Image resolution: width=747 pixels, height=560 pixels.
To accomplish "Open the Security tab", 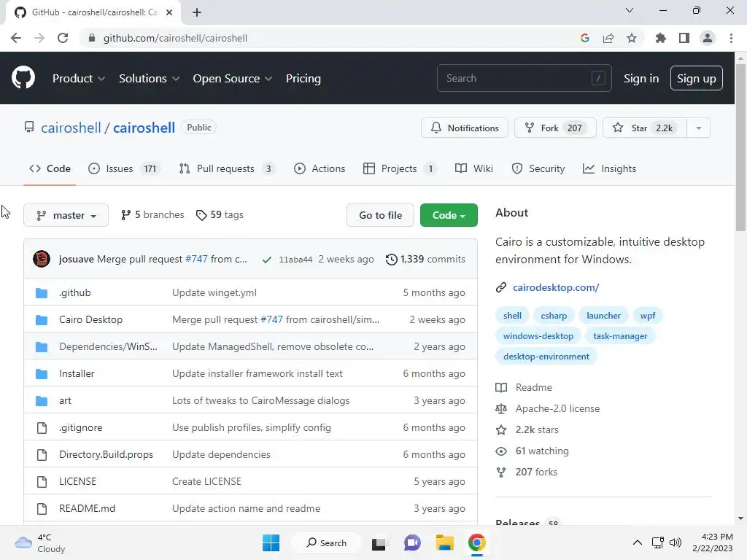I will [x=538, y=168].
